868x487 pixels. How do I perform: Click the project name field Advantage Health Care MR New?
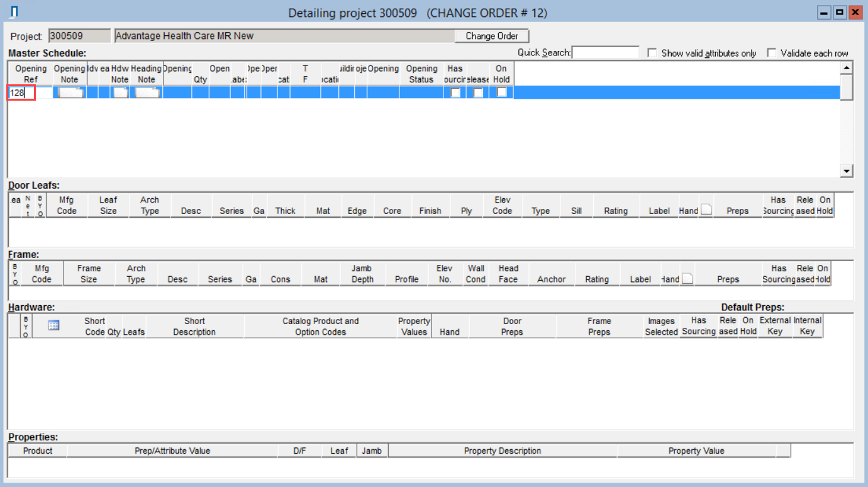284,36
